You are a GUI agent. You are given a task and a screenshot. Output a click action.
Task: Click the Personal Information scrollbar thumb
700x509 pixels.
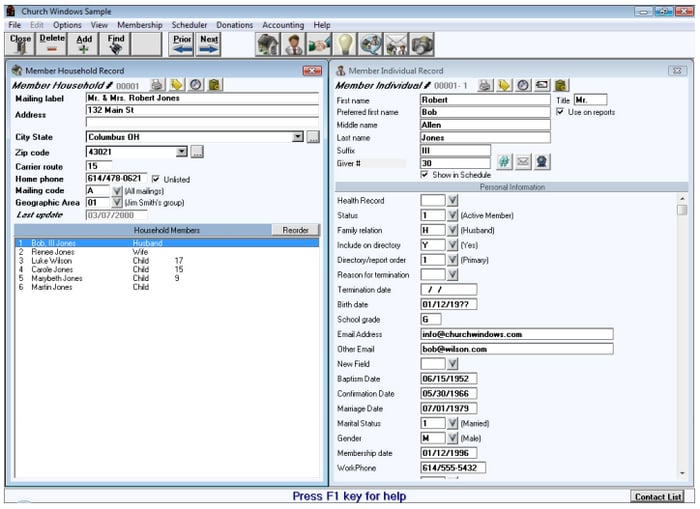pos(682,209)
